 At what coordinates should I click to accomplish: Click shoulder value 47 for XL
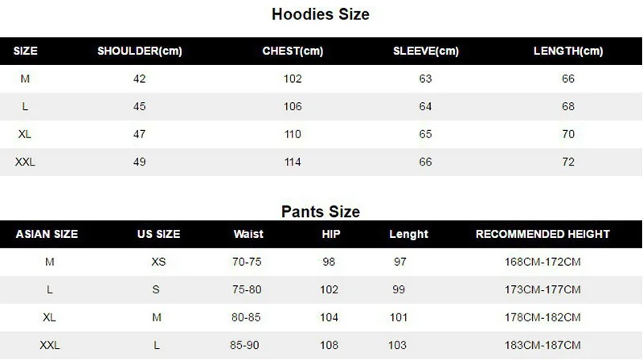tap(139, 134)
